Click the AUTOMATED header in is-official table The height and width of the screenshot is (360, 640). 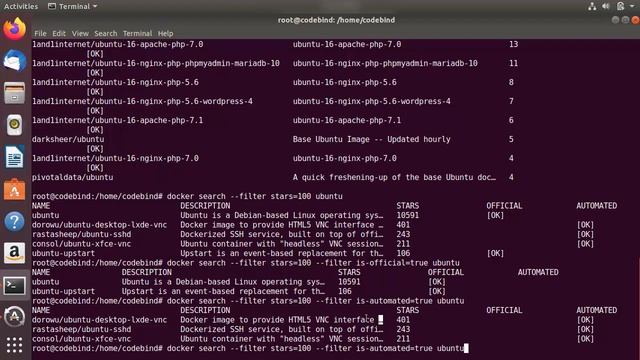[538, 272]
